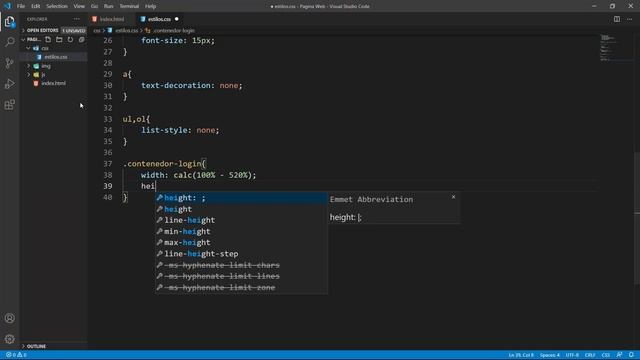
Task: Click the New Folder icon in explorer
Action: click(59, 40)
